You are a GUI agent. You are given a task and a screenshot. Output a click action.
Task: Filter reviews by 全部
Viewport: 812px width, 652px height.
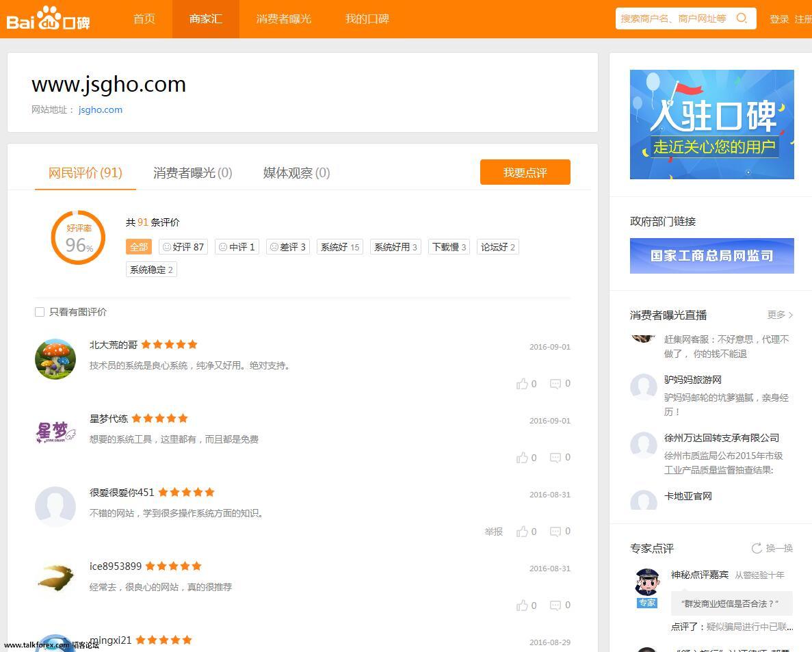[139, 247]
